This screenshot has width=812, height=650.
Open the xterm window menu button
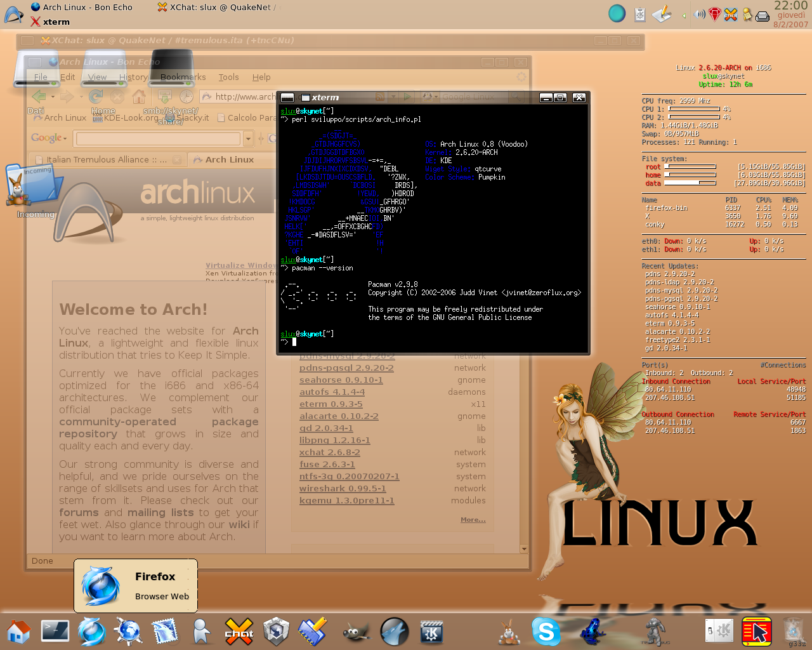(x=287, y=97)
